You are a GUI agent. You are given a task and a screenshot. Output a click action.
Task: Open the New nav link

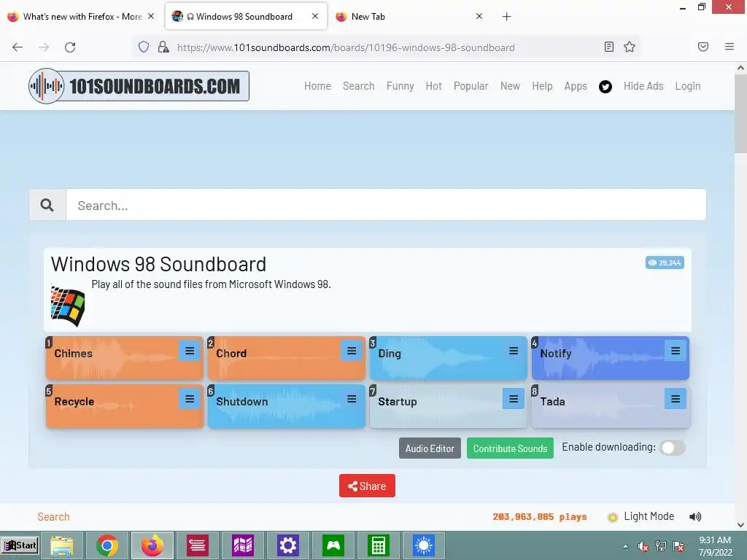[510, 86]
